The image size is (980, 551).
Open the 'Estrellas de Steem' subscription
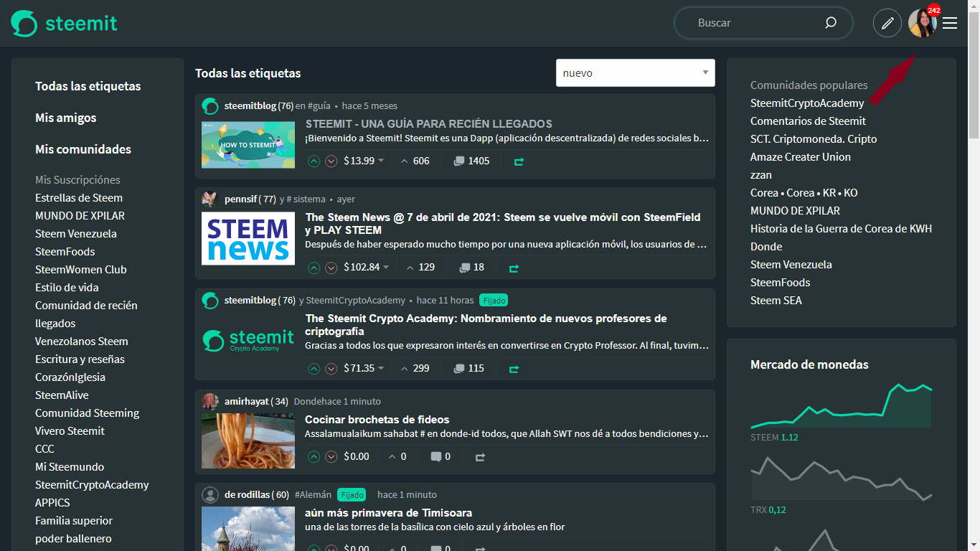(x=79, y=198)
